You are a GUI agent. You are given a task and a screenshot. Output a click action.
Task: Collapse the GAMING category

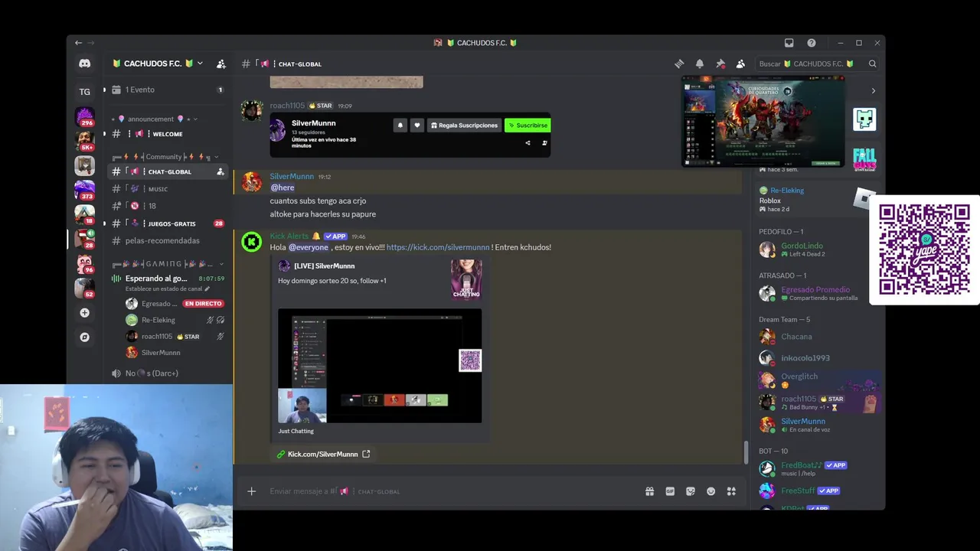[168, 264]
